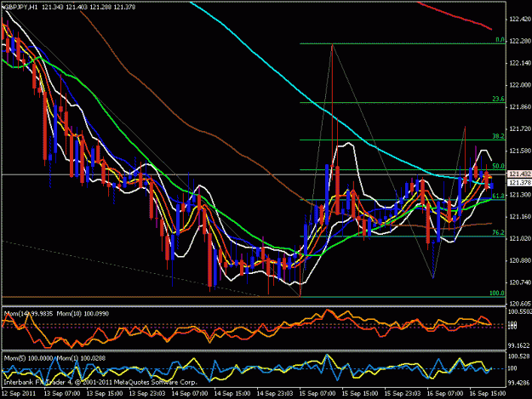
Task: Click the Mom(1) 100.0288 indicator label
Action: point(81,358)
